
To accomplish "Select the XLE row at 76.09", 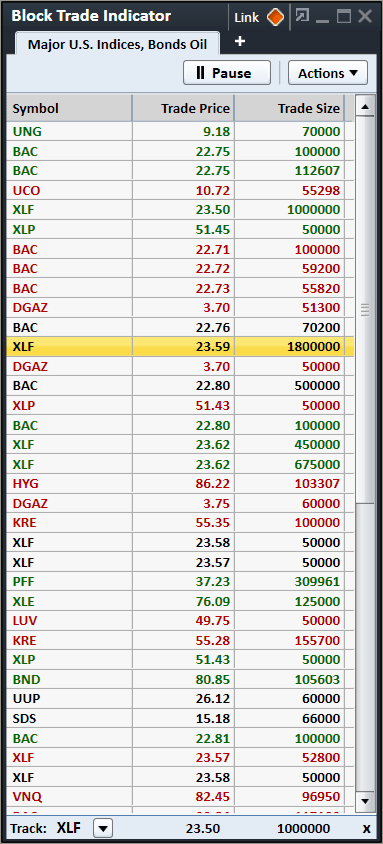I will [180, 601].
